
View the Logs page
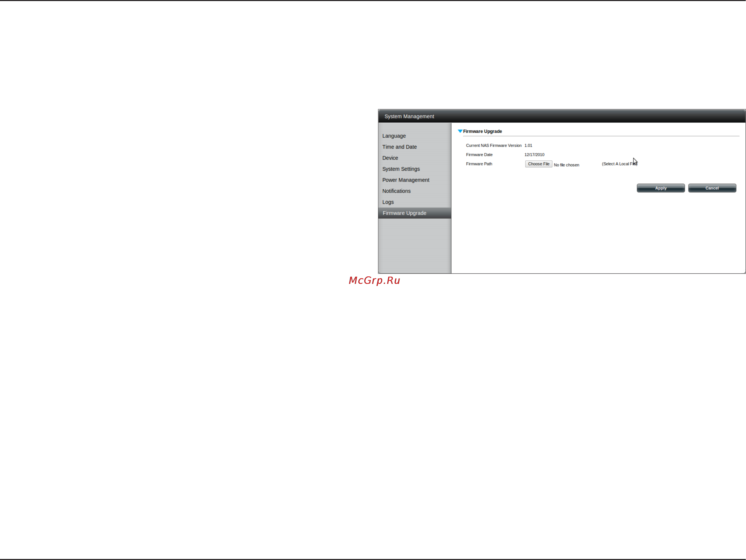[388, 202]
